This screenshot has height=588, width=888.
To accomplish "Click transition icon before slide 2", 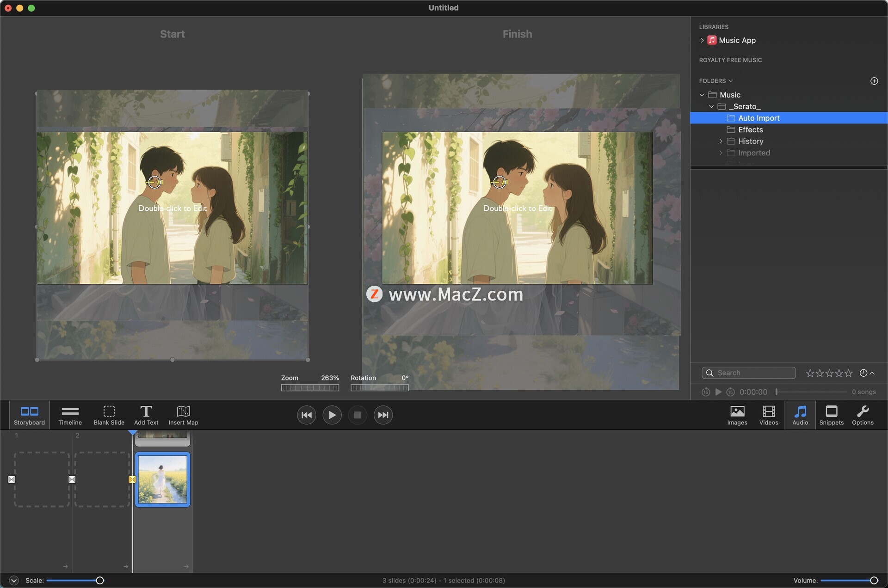I will [x=72, y=479].
